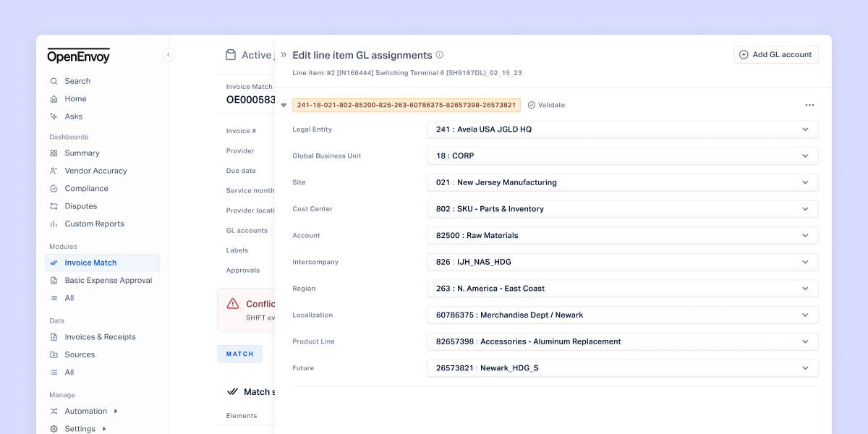Click the Custom Reports bar chart icon
Screen dimensions: 868x434
coord(54,224)
